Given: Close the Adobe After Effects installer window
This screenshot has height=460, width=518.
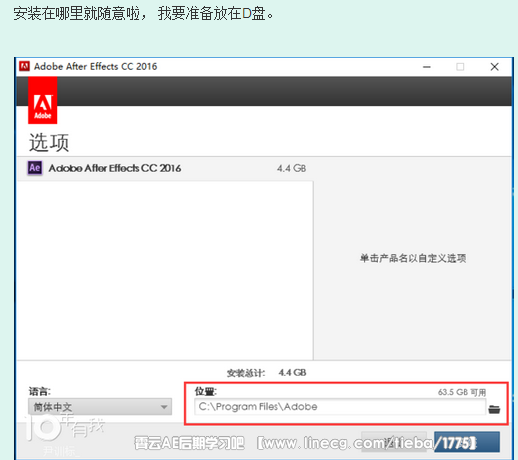Looking at the screenshot, I should tap(494, 67).
